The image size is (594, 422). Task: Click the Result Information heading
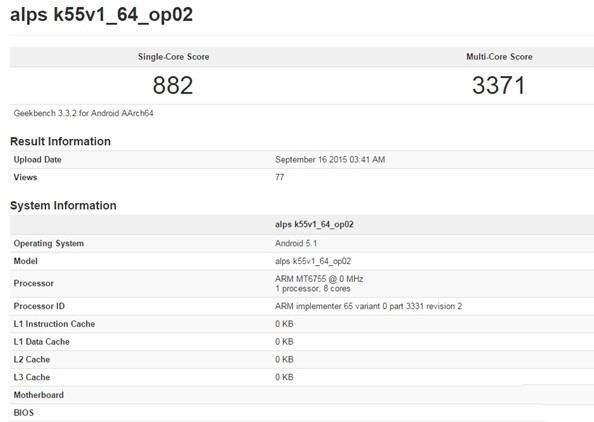pos(60,141)
